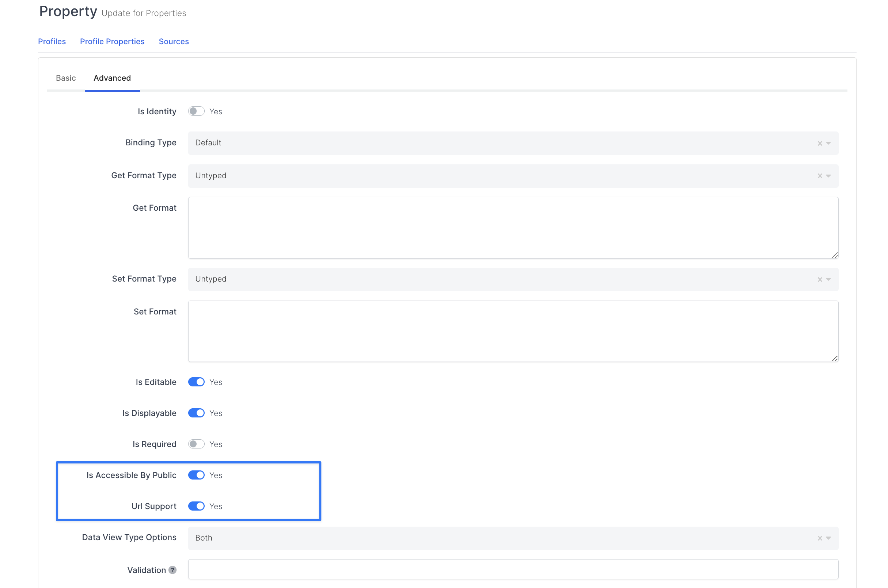The height and width of the screenshot is (588, 888).
Task: Open the Data View Type Options dropdown
Action: point(828,538)
